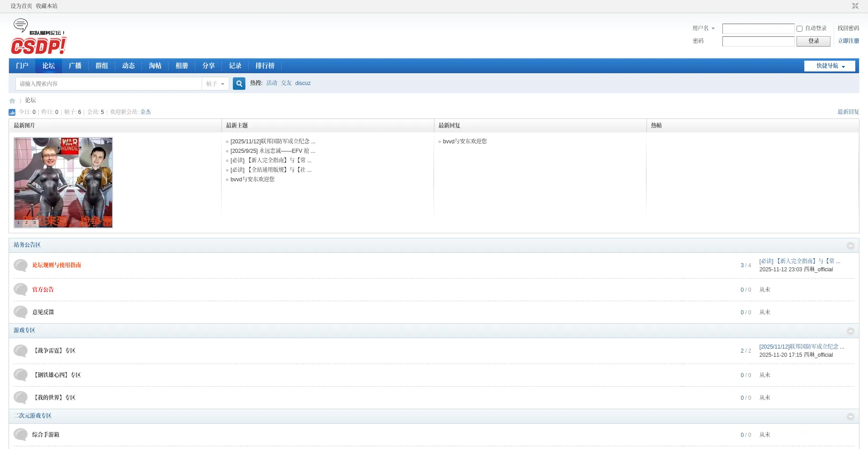
Task: Open the 官方公告 forum
Action: click(43, 290)
